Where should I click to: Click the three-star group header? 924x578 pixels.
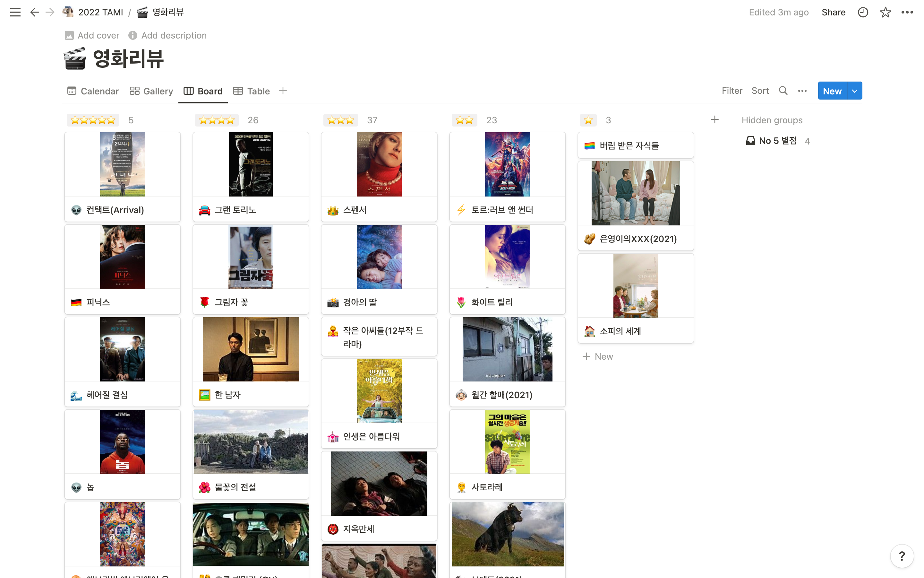point(341,120)
